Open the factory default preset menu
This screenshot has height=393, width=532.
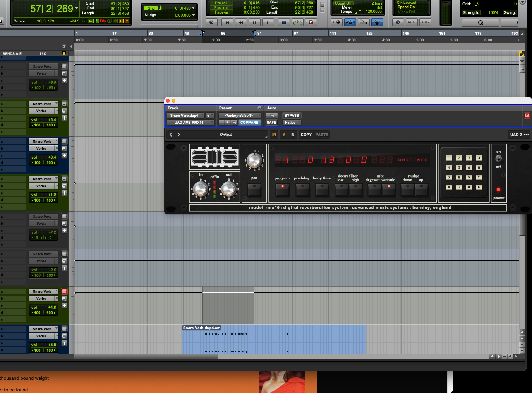click(240, 116)
